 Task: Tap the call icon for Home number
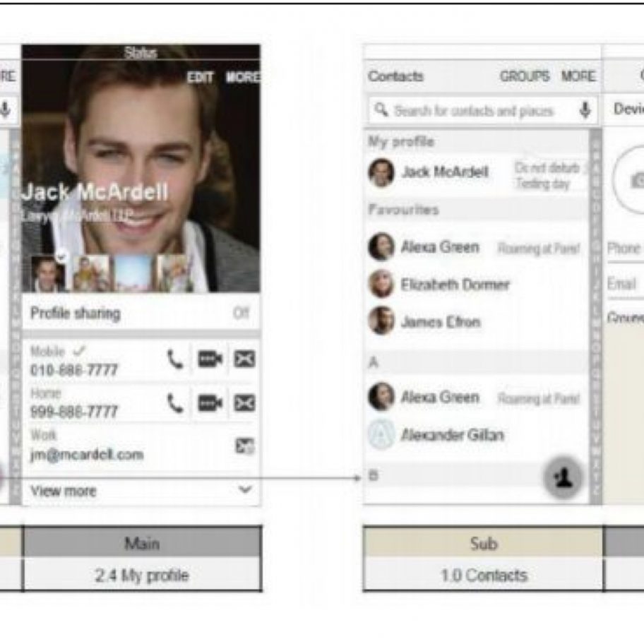point(175,402)
